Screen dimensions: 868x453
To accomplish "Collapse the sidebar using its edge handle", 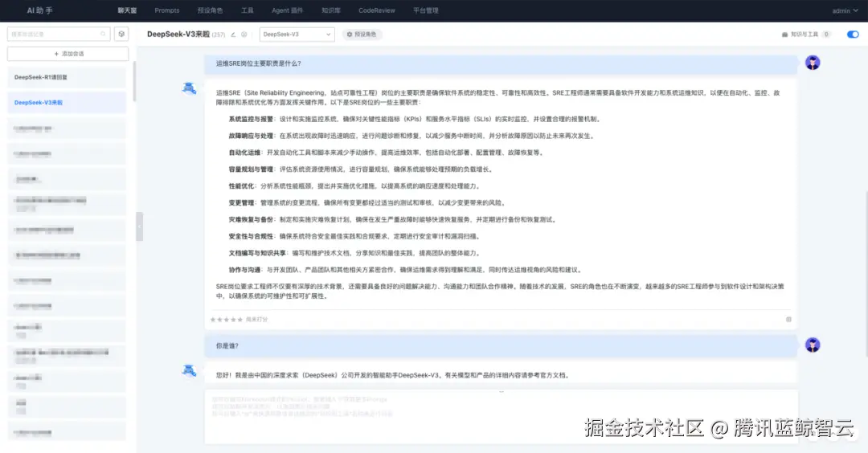I will coord(140,226).
